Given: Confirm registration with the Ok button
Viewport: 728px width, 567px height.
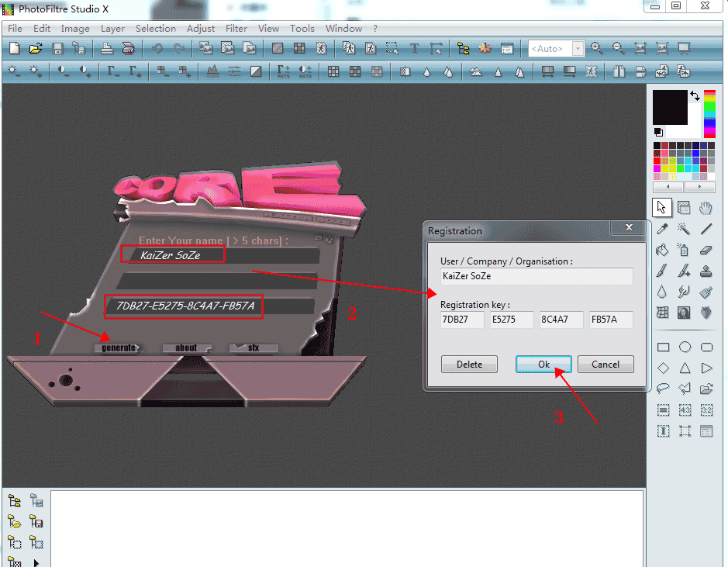Looking at the screenshot, I should click(543, 365).
